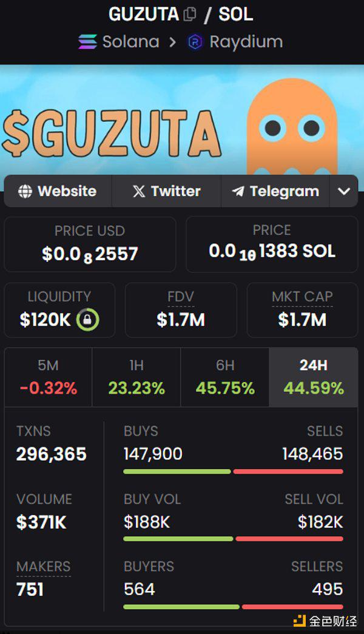The height and width of the screenshot is (634, 364).
Task: Select the 6H timeframe tab
Action: (x=225, y=377)
